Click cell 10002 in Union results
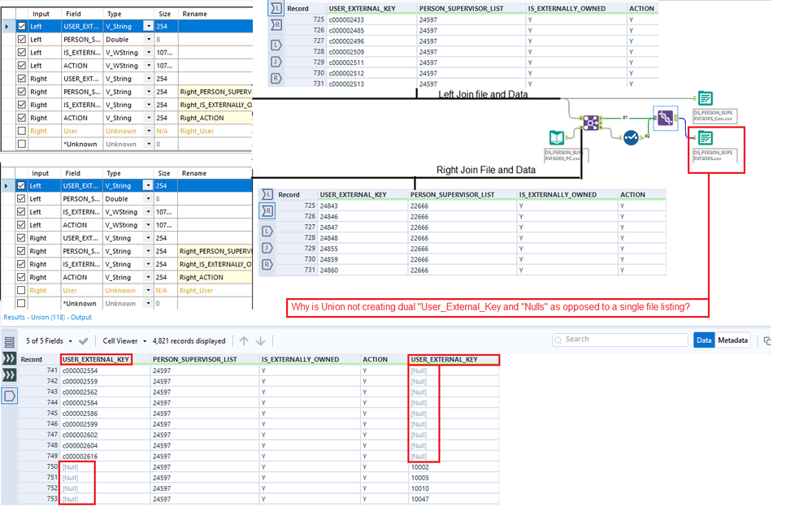The width and height of the screenshot is (812, 516). click(454, 466)
